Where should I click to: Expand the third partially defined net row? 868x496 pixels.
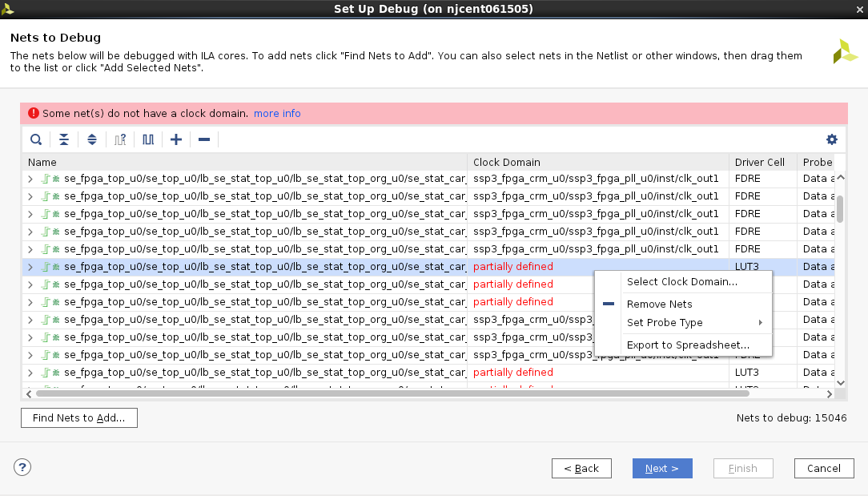pos(30,302)
